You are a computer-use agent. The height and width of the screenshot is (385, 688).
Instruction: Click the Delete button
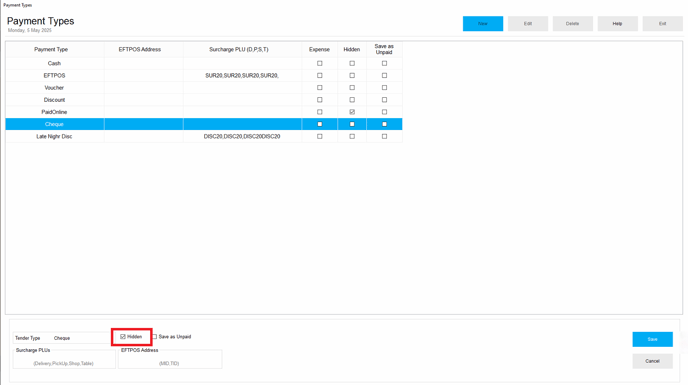coord(573,24)
